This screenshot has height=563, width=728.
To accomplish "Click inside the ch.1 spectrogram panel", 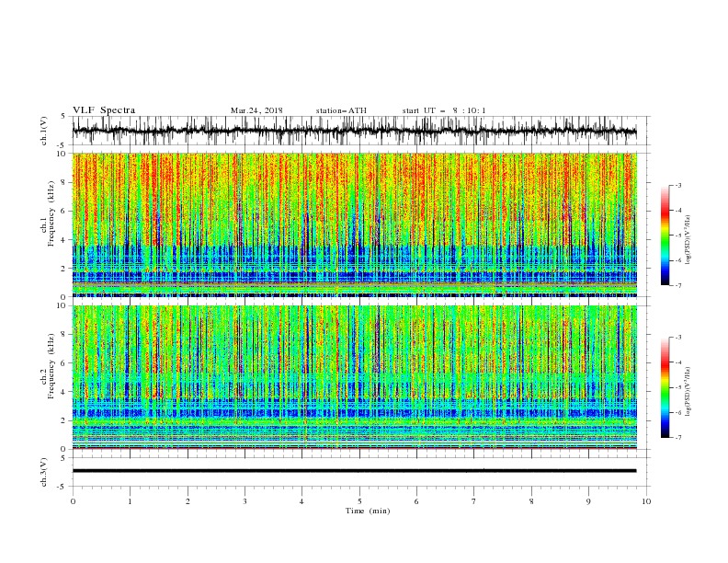I will [x=355, y=224].
